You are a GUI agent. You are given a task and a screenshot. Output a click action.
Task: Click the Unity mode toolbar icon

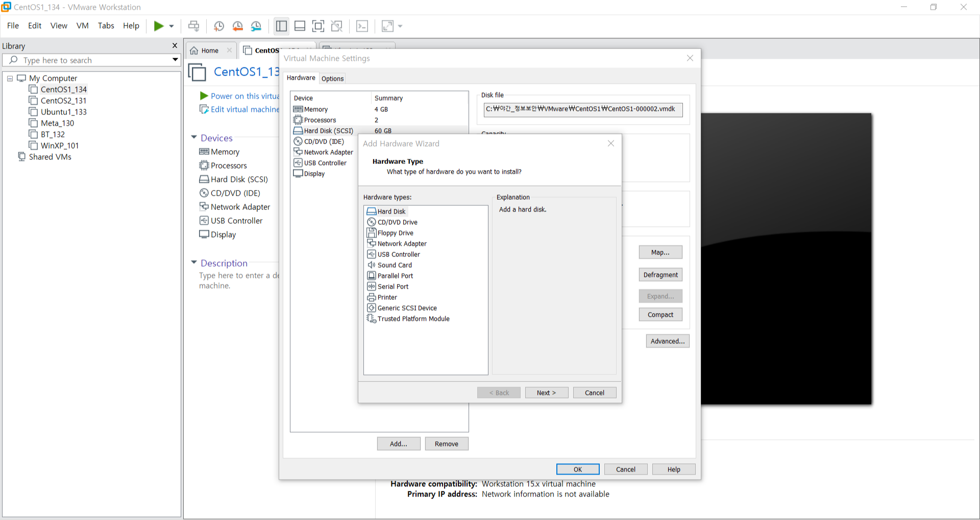[337, 26]
